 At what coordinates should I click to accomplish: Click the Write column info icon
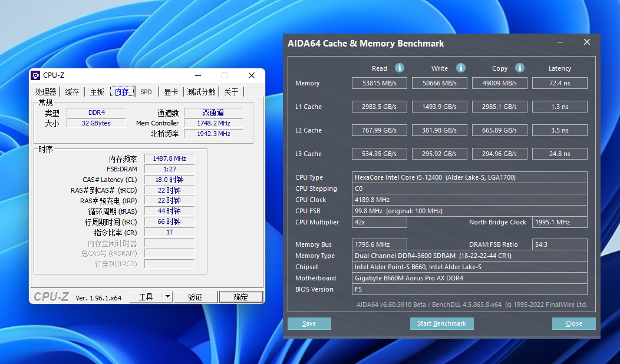pos(461,68)
